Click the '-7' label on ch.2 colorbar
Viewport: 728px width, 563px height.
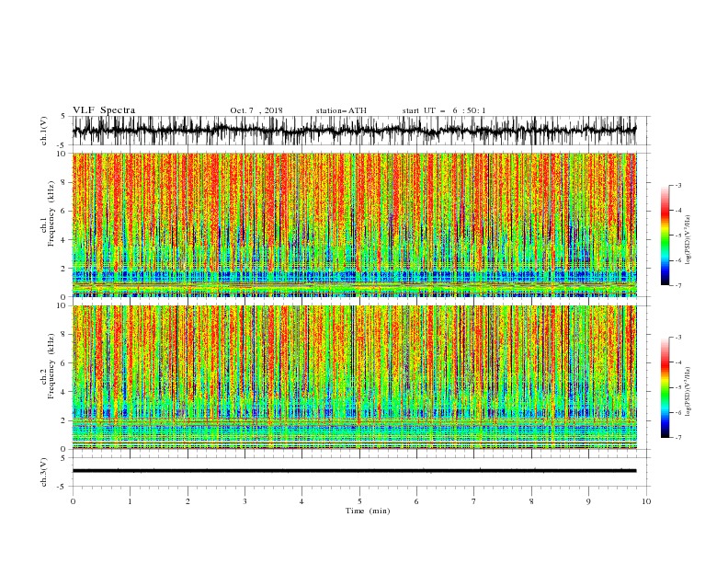coord(677,438)
